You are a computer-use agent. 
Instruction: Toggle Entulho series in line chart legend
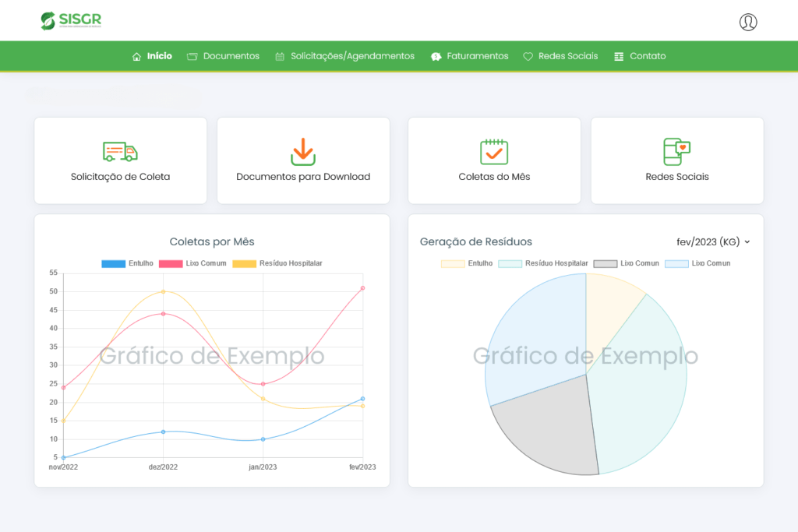tap(127, 263)
